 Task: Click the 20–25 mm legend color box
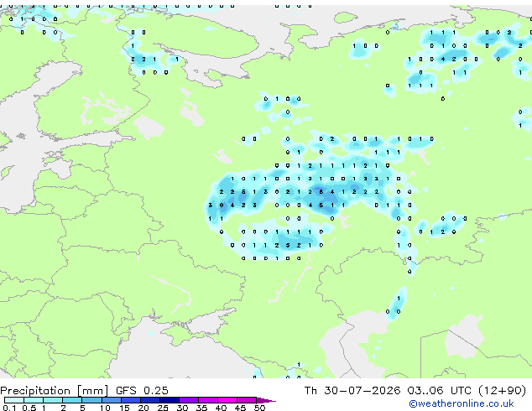click(149, 400)
